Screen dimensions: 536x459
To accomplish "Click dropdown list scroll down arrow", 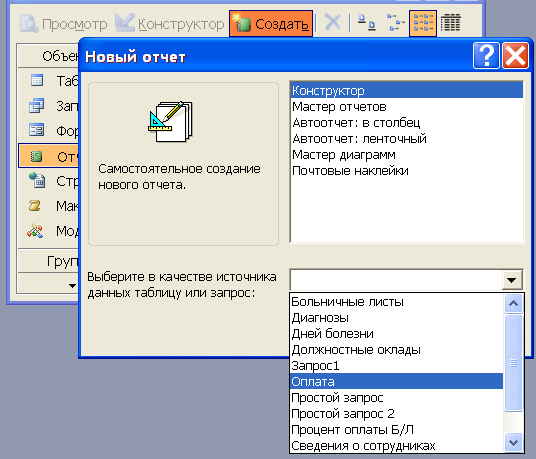I will tap(513, 443).
